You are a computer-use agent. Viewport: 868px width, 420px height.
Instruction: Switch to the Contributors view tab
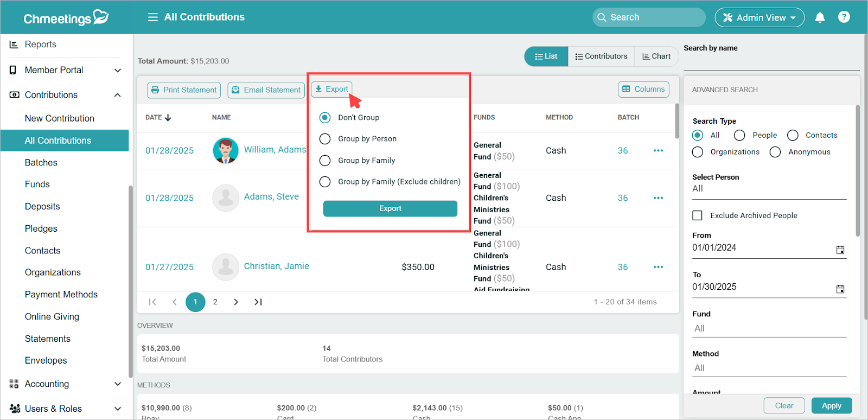[x=601, y=56]
